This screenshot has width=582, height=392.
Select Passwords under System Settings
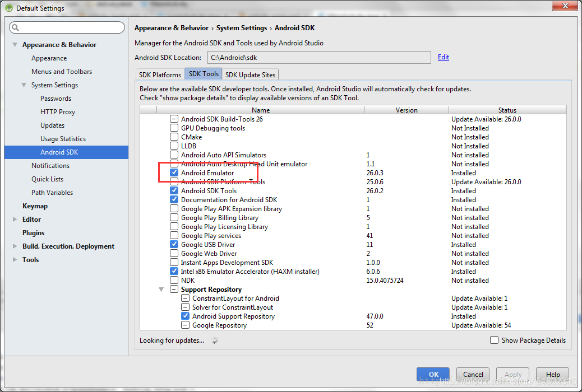coord(56,98)
